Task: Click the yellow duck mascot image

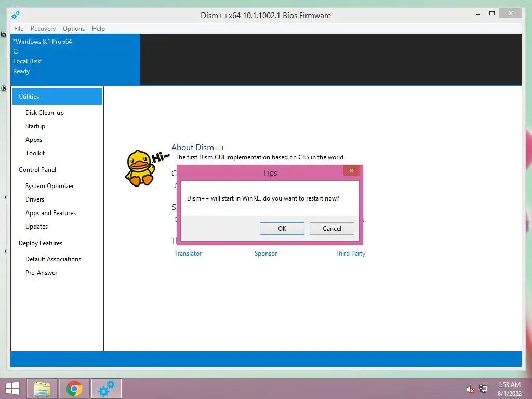Action: click(x=140, y=168)
